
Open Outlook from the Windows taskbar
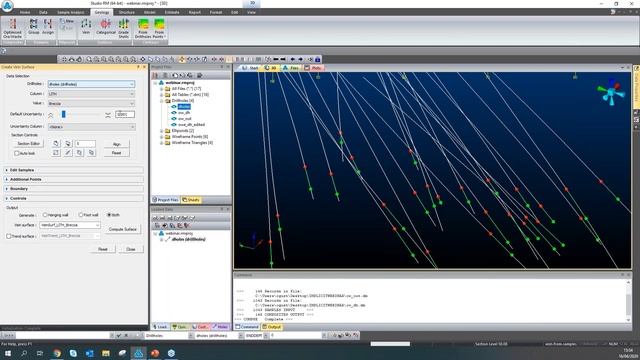tap(89, 353)
